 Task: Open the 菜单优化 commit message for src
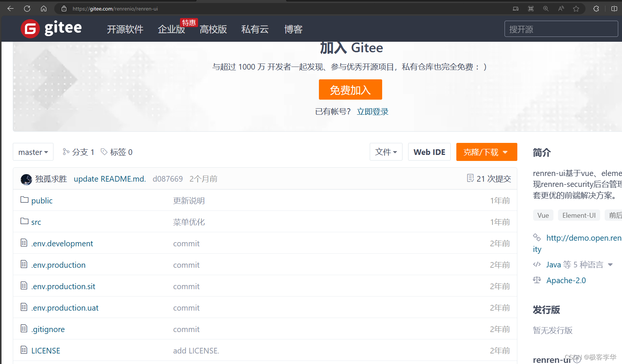[x=189, y=222]
